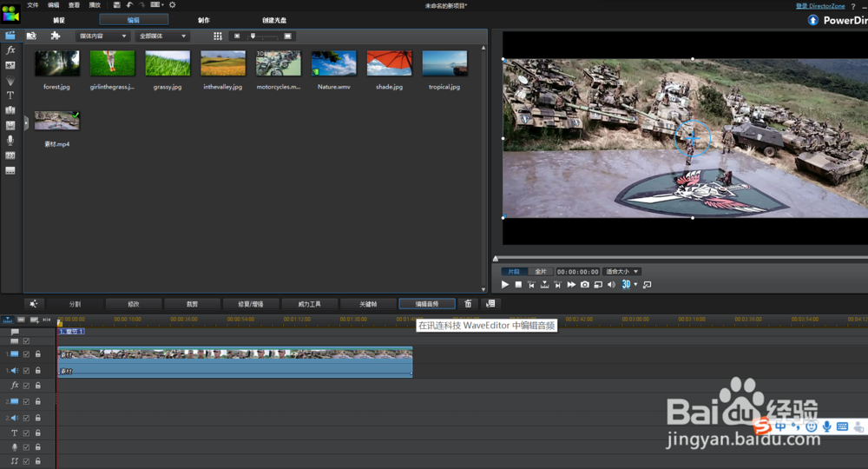Image resolution: width=868 pixels, height=469 pixels.
Task: Open the PiP Objects Room icon
Action: (x=10, y=65)
